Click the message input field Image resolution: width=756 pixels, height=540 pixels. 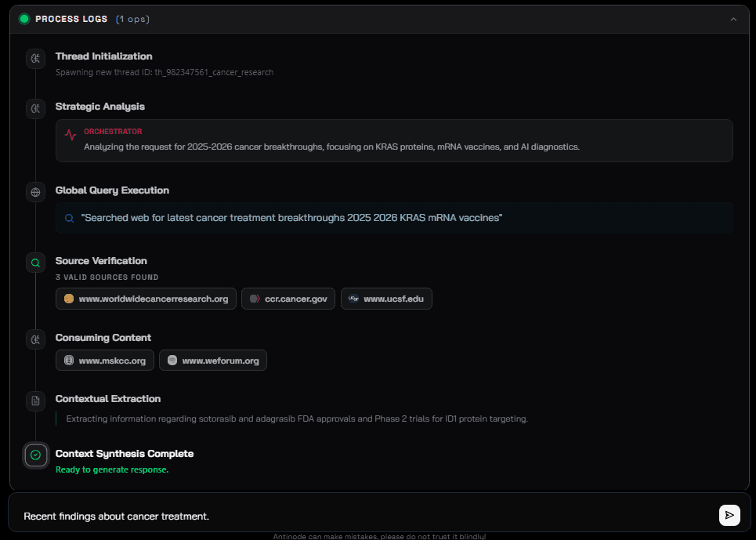(360, 516)
